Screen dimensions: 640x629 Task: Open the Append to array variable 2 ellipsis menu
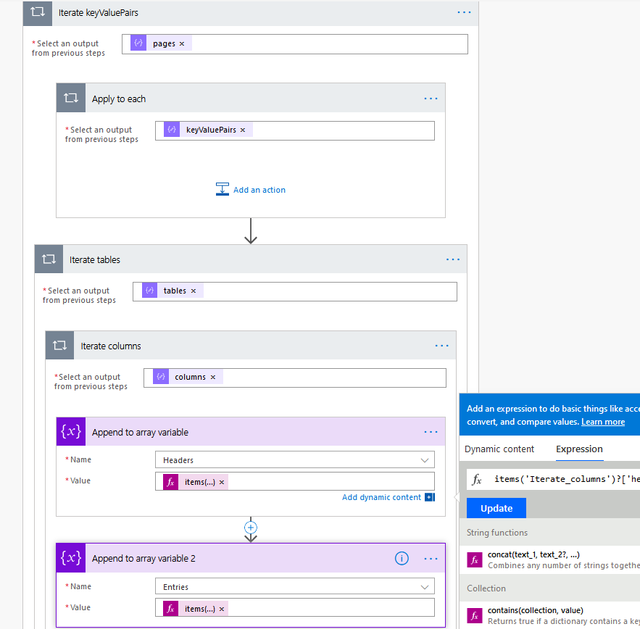pos(431,558)
